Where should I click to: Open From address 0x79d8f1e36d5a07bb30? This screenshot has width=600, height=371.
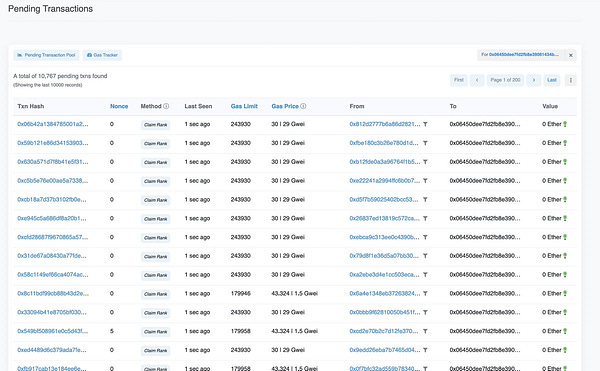click(x=384, y=256)
